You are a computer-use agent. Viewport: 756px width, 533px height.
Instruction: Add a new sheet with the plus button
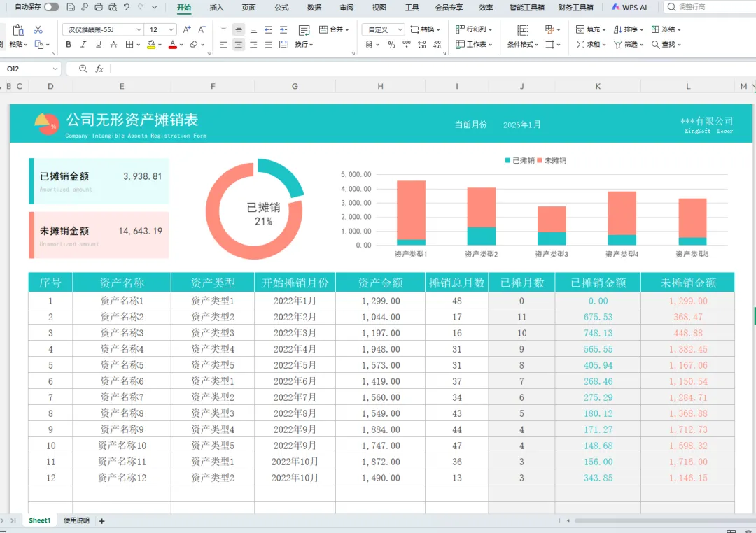[101, 521]
